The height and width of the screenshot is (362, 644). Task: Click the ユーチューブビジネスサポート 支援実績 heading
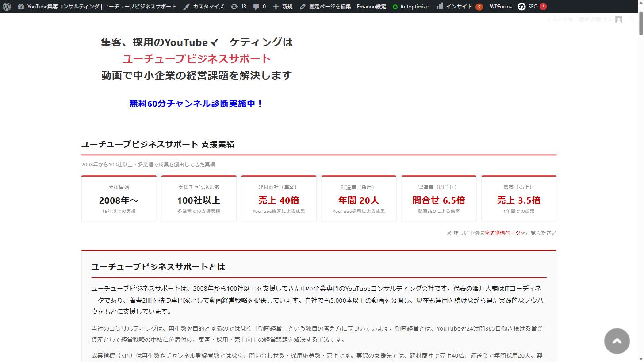[158, 144]
